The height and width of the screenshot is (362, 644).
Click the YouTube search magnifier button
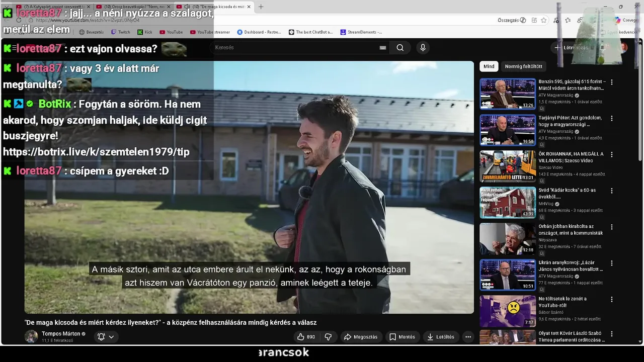400,48
